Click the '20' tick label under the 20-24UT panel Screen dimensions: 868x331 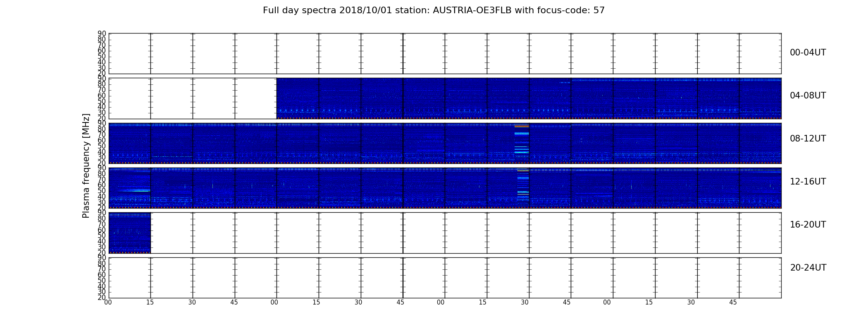(102, 297)
